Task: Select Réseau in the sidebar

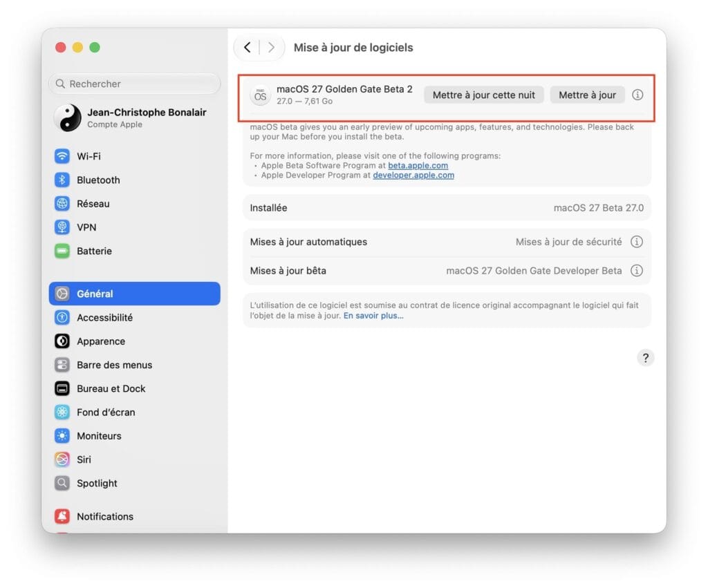Action: click(x=135, y=204)
